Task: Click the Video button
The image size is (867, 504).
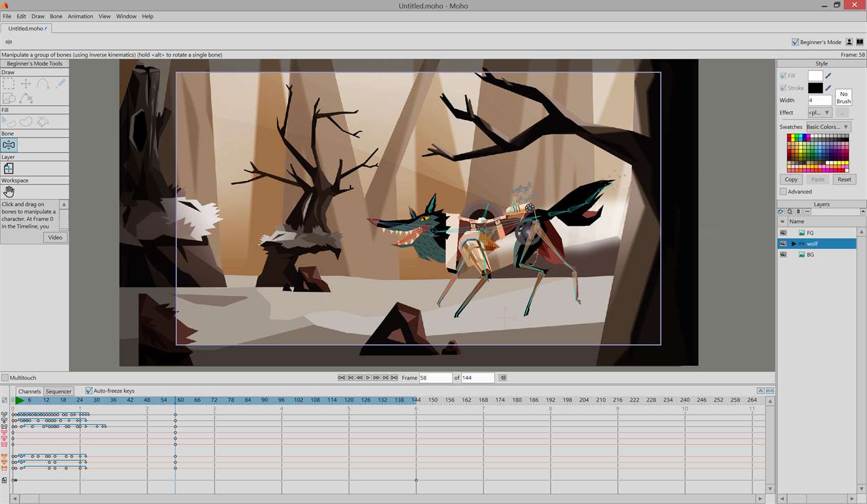Action: coord(55,238)
